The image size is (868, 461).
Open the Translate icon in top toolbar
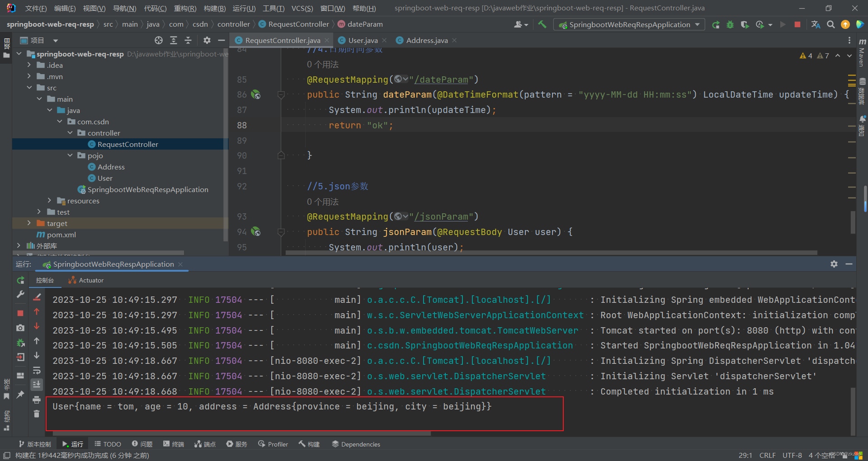coord(816,24)
